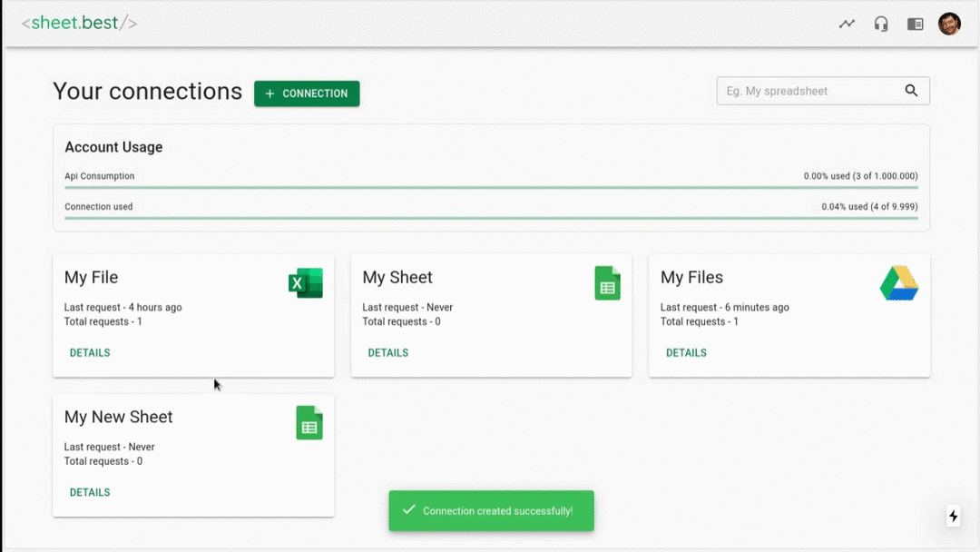Open DETAILS for the My File connection

pos(89,352)
